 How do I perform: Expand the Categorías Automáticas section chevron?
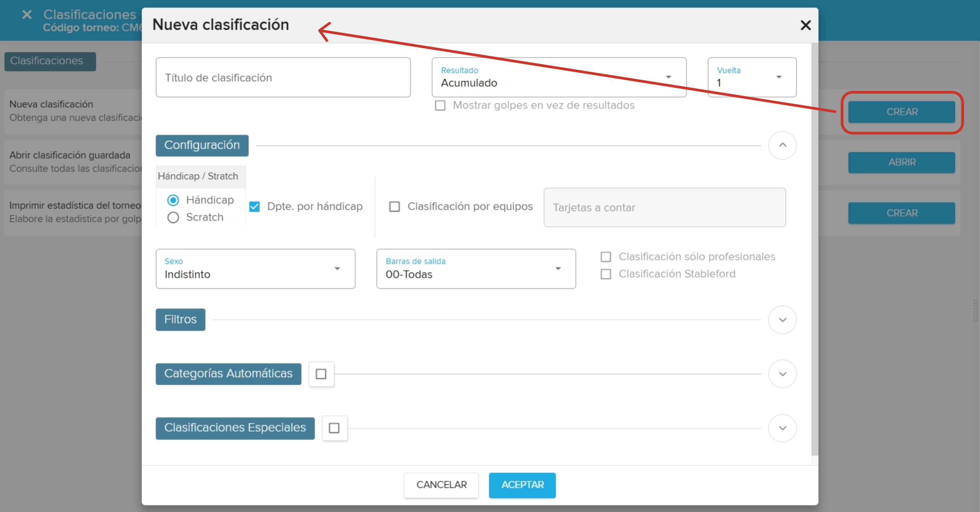point(782,374)
